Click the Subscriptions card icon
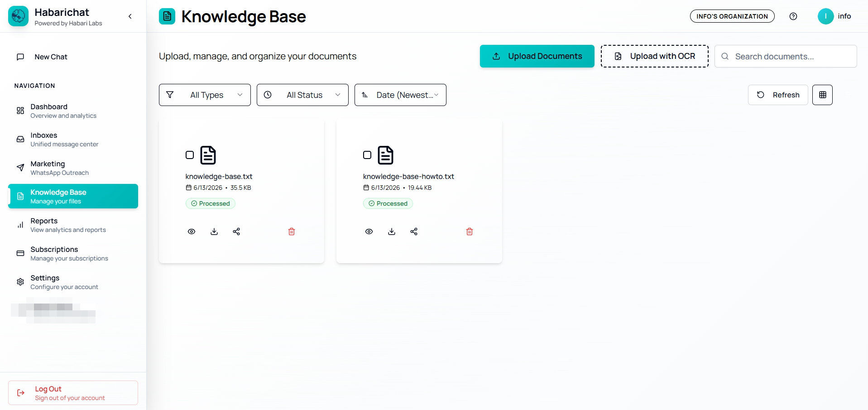The image size is (868, 410). click(20, 253)
